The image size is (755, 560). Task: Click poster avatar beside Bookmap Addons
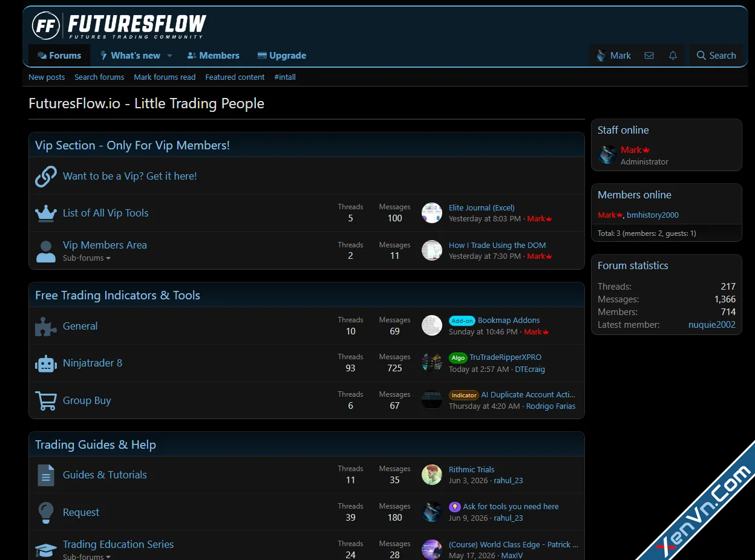click(x=432, y=325)
